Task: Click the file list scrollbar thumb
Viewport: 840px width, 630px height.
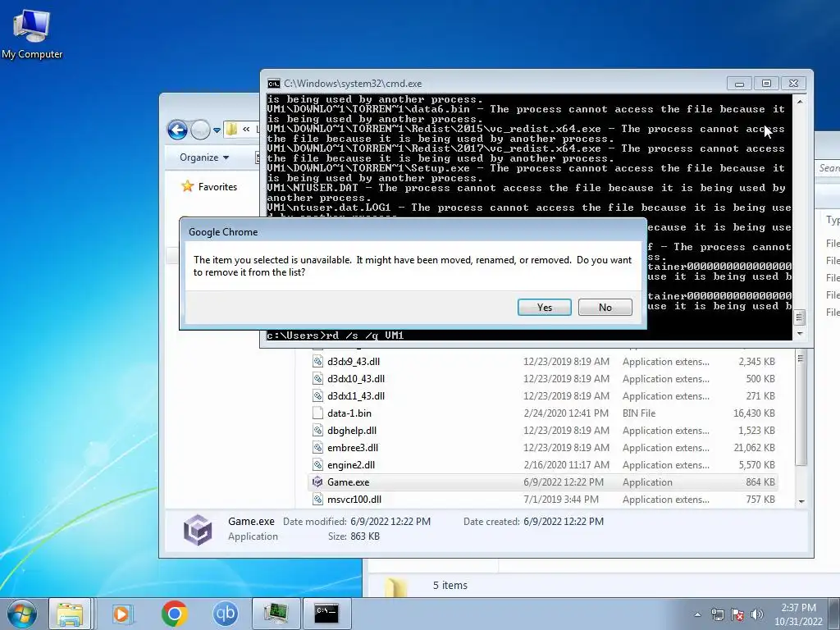Action: 801,409
